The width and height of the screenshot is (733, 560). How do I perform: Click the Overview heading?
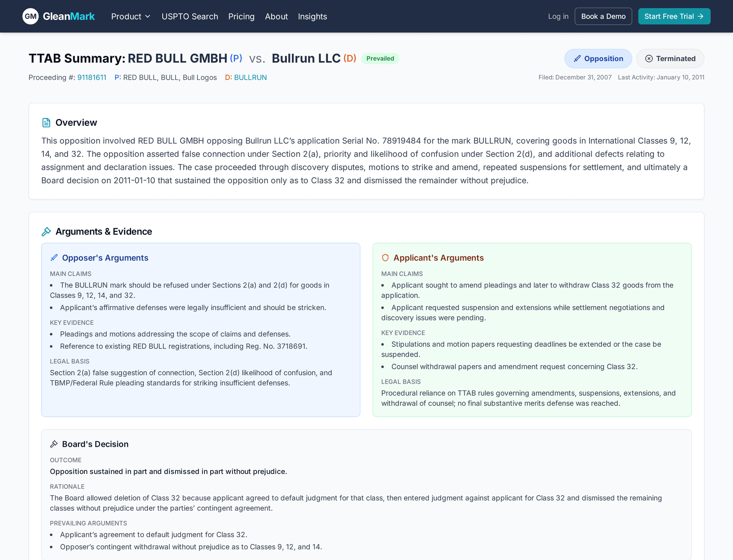pos(76,123)
